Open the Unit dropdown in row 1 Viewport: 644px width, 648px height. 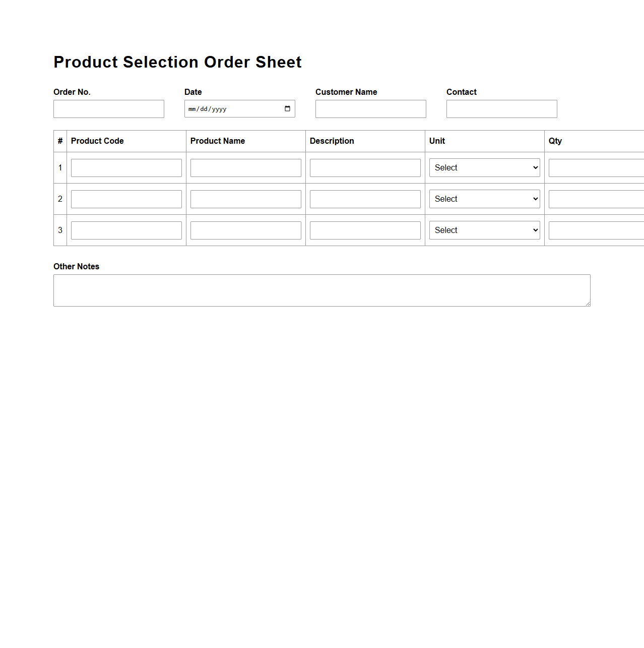[x=484, y=167]
